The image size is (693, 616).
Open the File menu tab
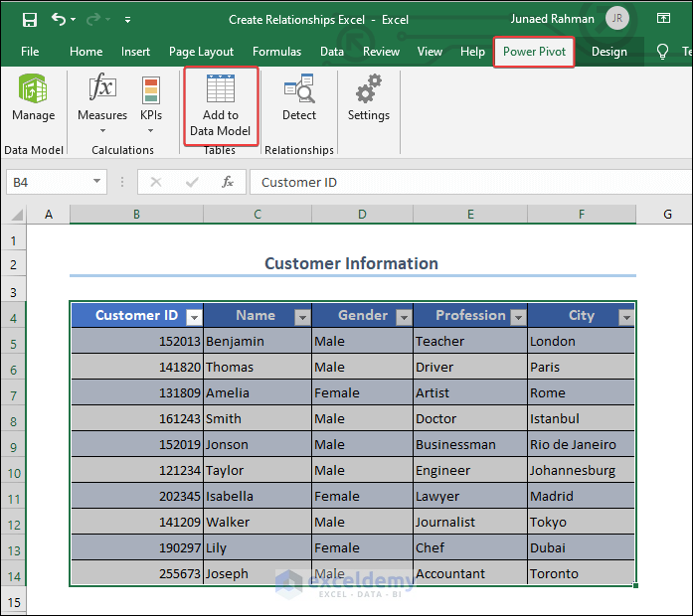click(30, 52)
